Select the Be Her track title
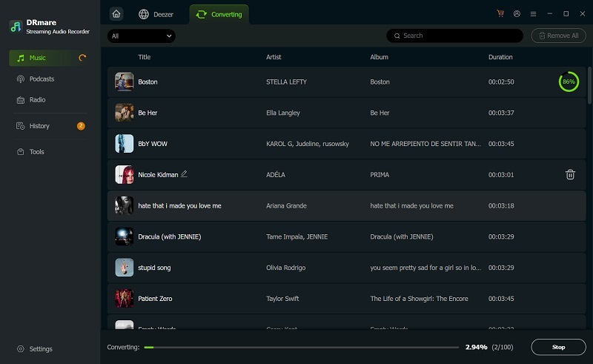The height and width of the screenshot is (364, 593). click(x=148, y=113)
